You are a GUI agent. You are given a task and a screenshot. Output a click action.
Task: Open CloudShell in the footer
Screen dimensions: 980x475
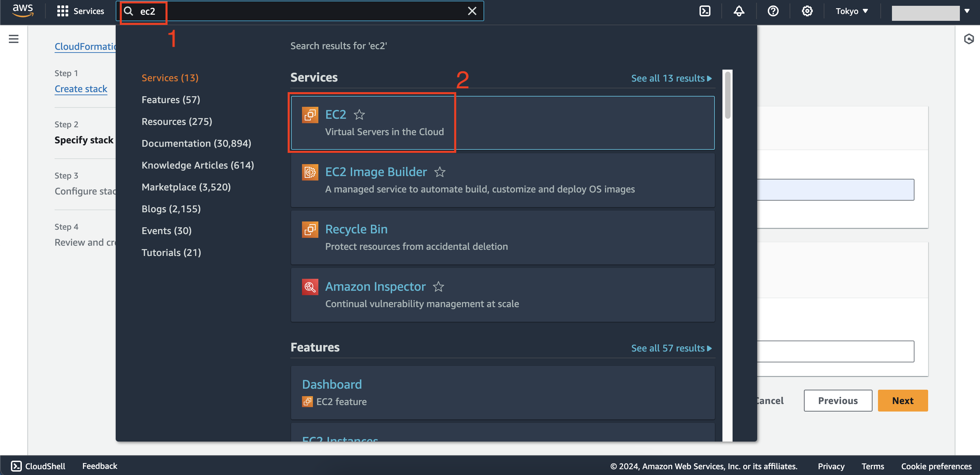[38, 466]
